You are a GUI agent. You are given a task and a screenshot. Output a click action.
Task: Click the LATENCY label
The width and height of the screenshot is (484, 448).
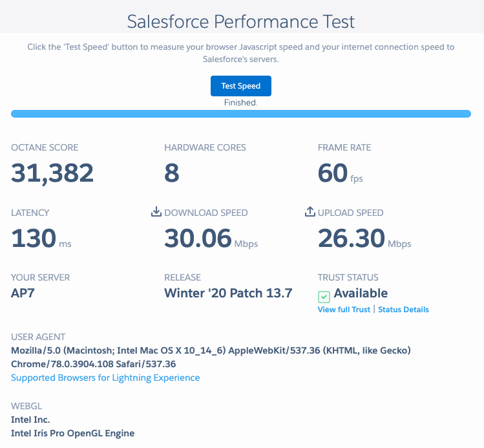click(30, 213)
